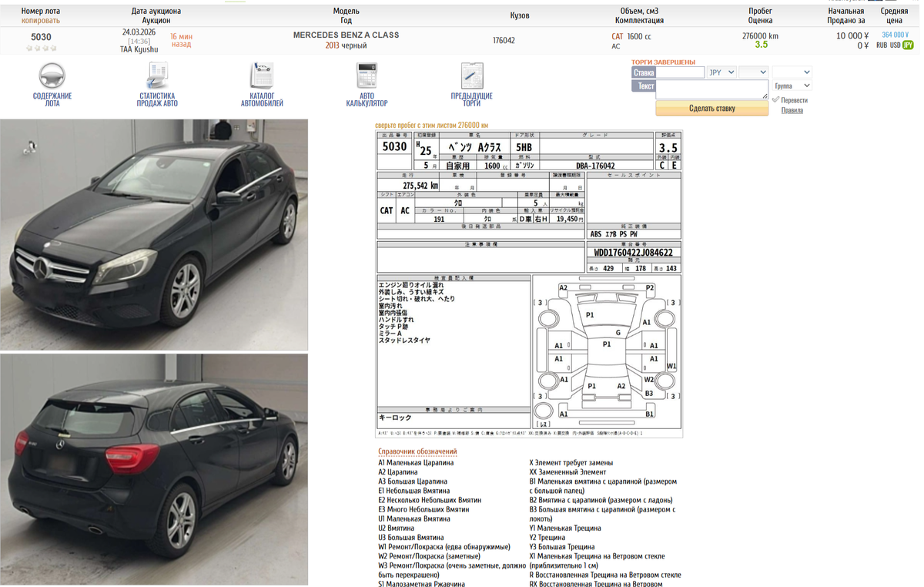This screenshot has width=924, height=587.
Task: Click the ТОРГИ ЗАВЕРШЕНЫ status text
Action: point(663,62)
